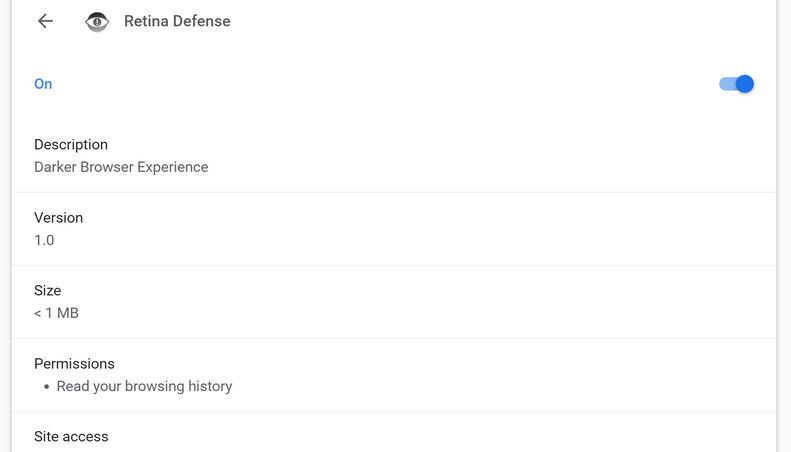Select the Retina Defense title text
Screen dimensions: 791x452
click(x=177, y=21)
